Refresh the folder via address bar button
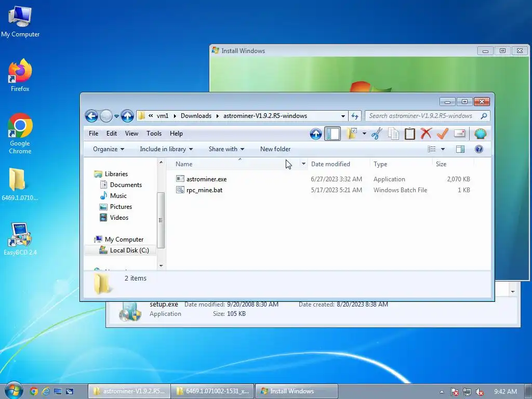The width and height of the screenshot is (532, 399). click(355, 116)
